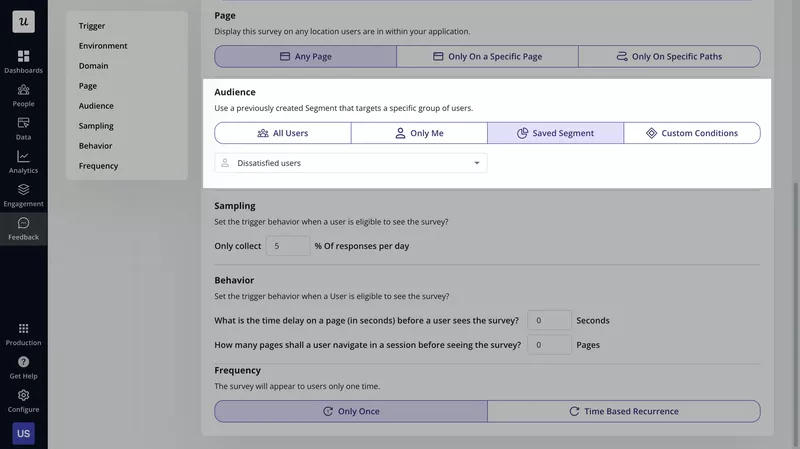Open the Configure gear icon
This screenshot has width=800, height=449.
point(23,396)
